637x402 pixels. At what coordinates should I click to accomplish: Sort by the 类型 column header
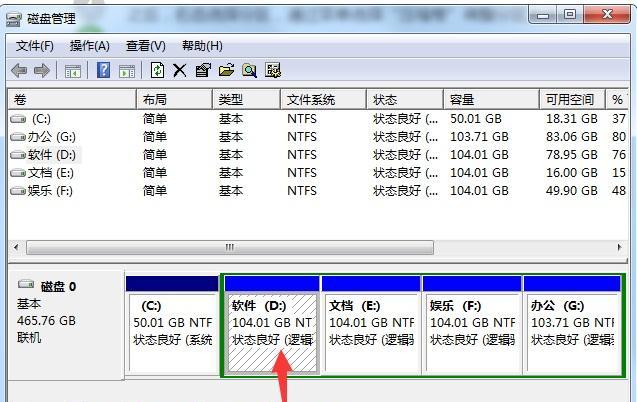pyautogui.click(x=247, y=99)
